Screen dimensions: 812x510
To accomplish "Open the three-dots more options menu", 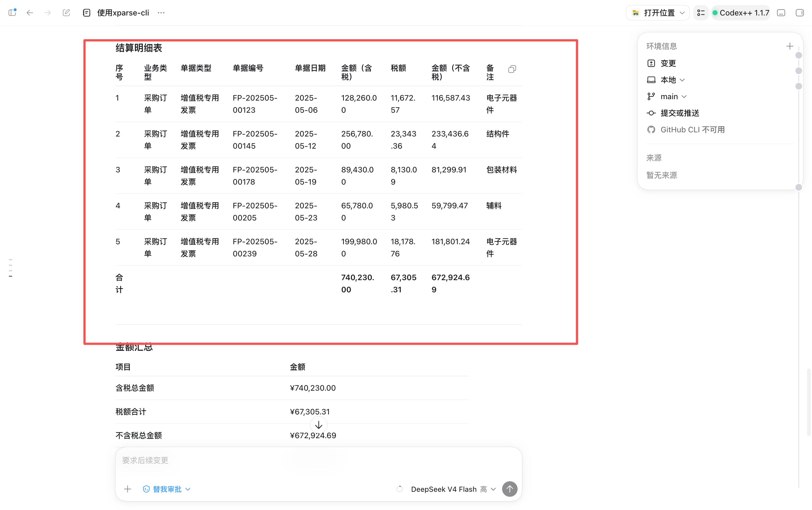I will (161, 13).
